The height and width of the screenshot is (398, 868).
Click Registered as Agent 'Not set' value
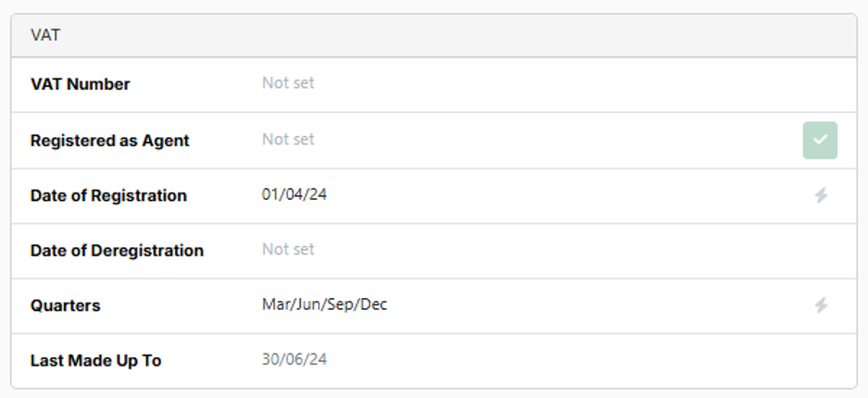[288, 140]
